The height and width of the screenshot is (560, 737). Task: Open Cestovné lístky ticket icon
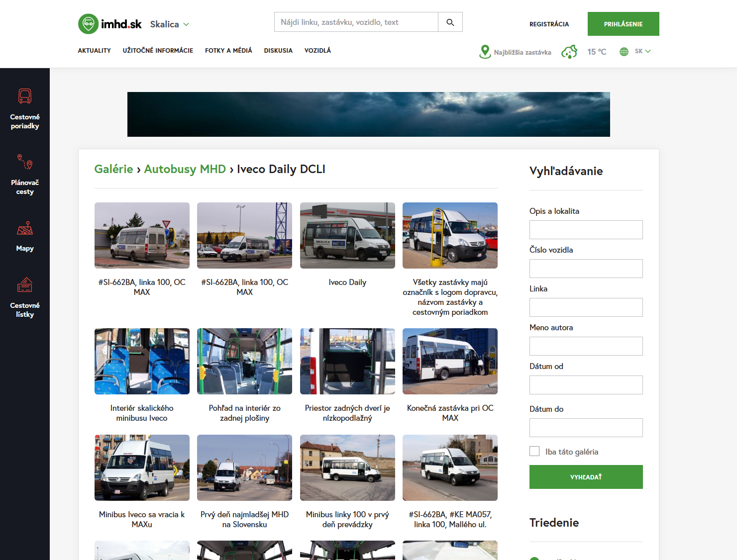(25, 285)
